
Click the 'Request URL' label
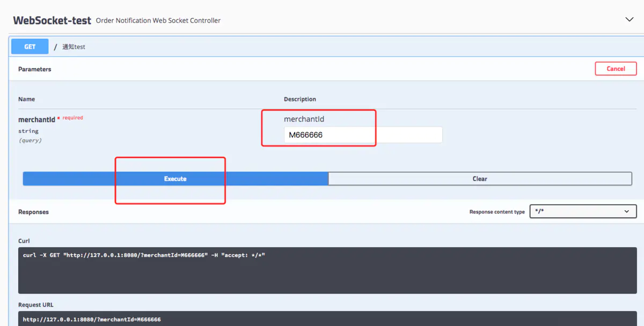pos(36,305)
